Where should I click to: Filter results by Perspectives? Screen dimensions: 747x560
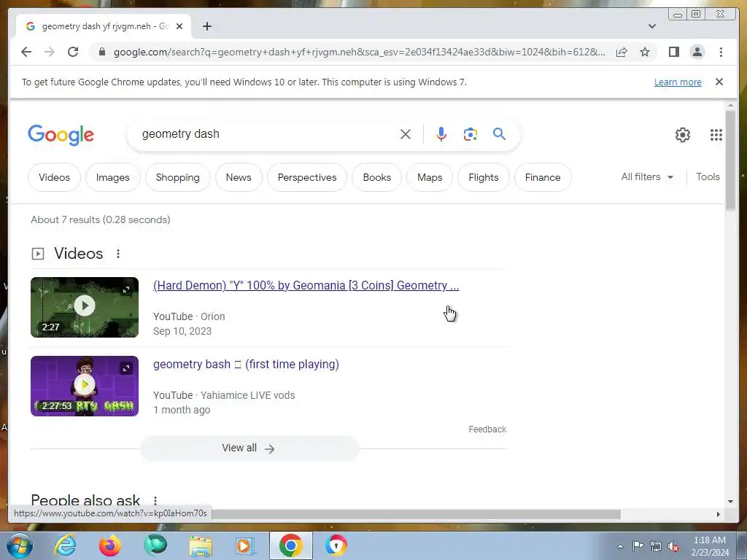pos(307,177)
